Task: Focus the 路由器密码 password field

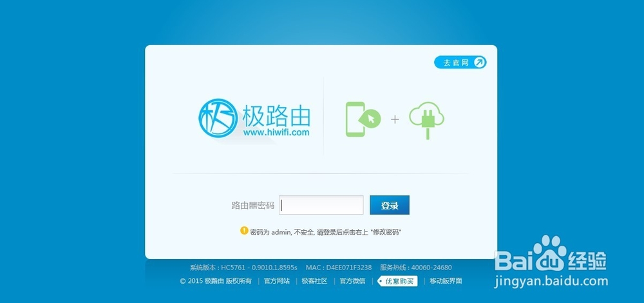Action: 321,205
